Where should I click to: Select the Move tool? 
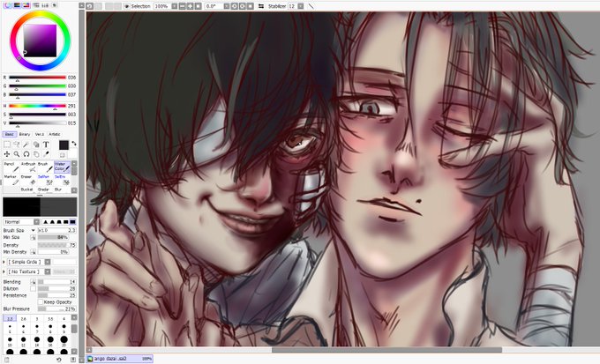pyautogui.click(x=7, y=154)
